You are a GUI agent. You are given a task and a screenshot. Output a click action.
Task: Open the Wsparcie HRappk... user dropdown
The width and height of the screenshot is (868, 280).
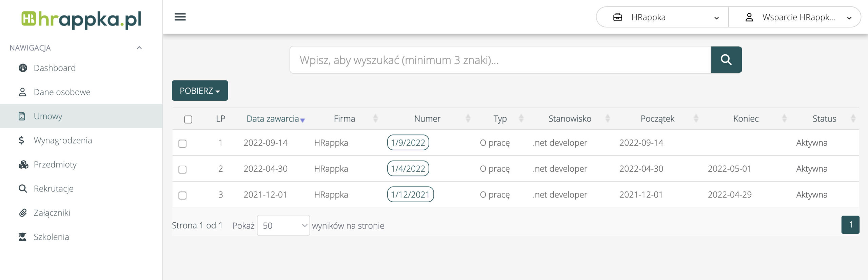[x=794, y=17]
